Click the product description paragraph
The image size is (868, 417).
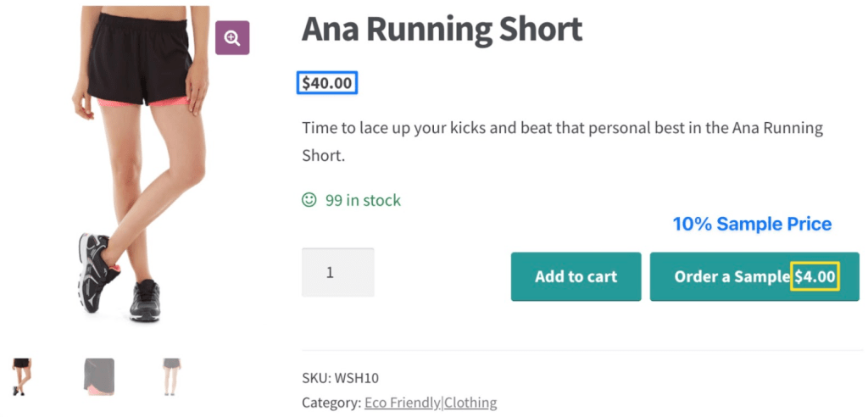tap(563, 142)
